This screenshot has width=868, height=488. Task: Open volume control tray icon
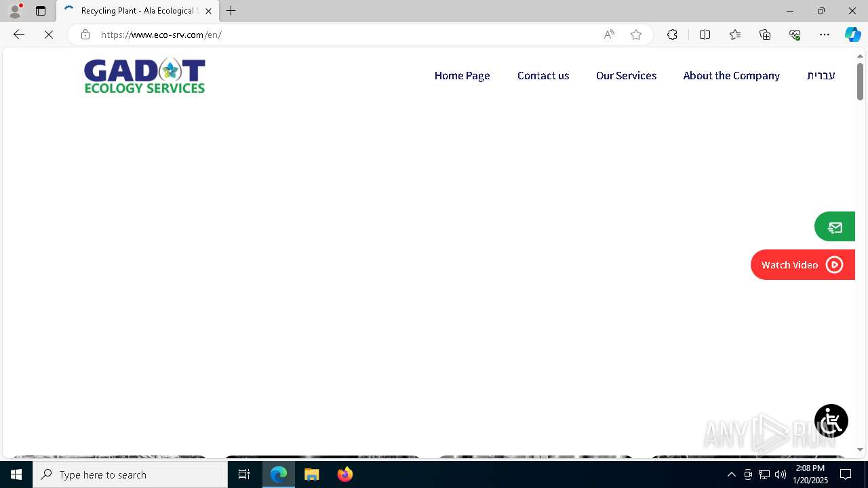click(x=781, y=474)
